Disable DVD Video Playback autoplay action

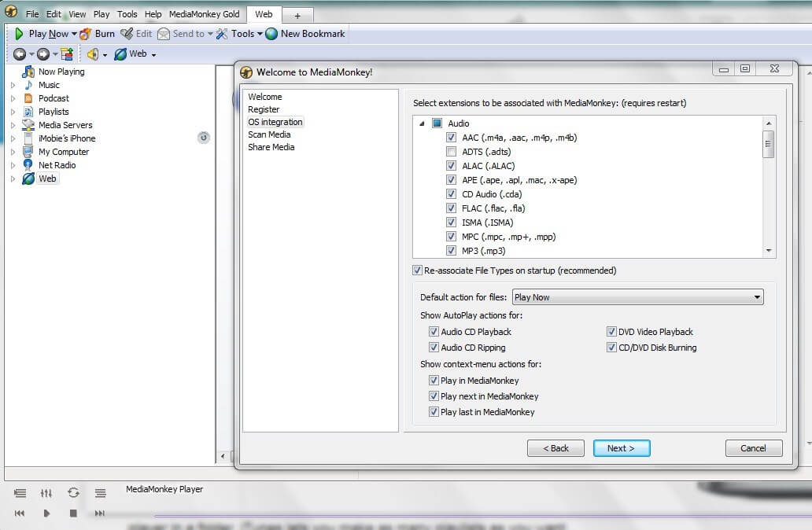(611, 332)
